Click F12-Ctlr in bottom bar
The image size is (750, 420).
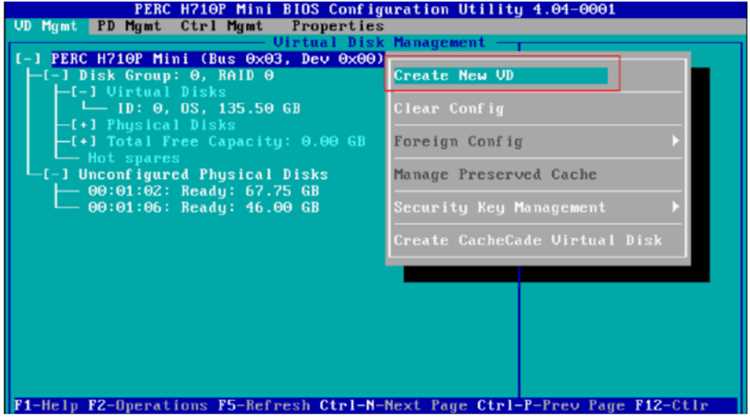(x=672, y=406)
